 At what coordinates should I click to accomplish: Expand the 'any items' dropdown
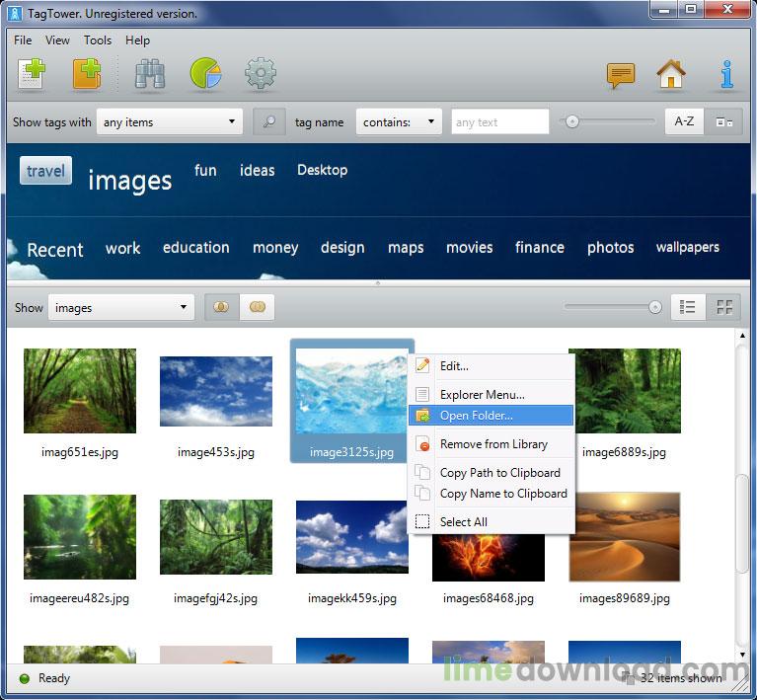[x=169, y=122]
